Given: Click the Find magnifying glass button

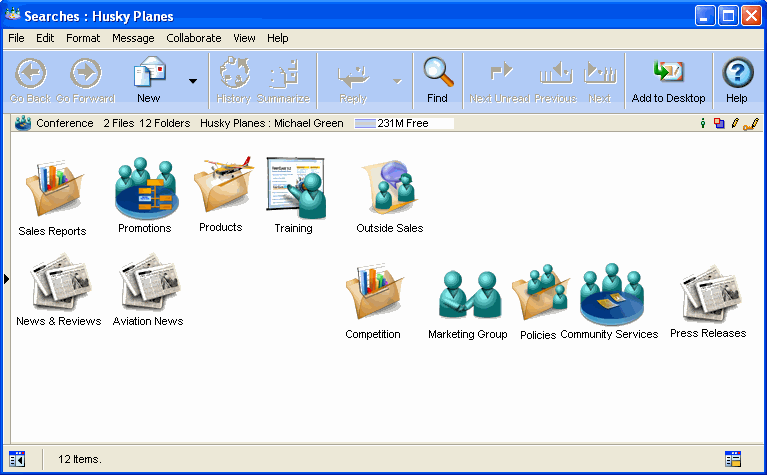Looking at the screenshot, I should [437, 80].
